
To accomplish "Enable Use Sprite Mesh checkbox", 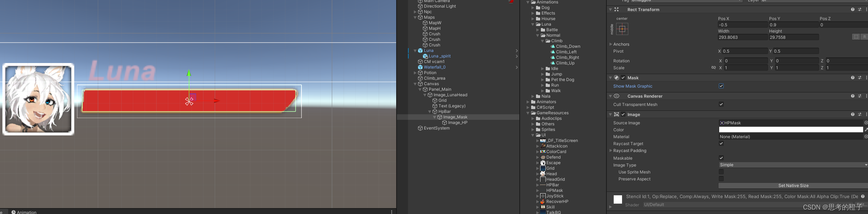I will pyautogui.click(x=721, y=172).
